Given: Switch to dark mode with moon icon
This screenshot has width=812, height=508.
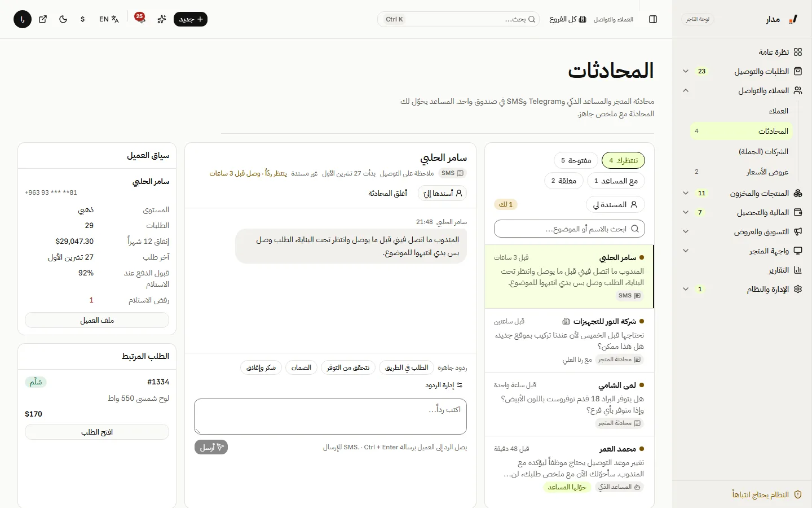Looking at the screenshot, I should tap(63, 19).
